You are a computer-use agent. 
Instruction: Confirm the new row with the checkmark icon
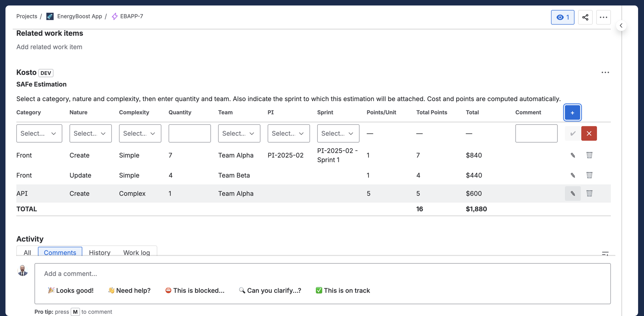point(572,133)
